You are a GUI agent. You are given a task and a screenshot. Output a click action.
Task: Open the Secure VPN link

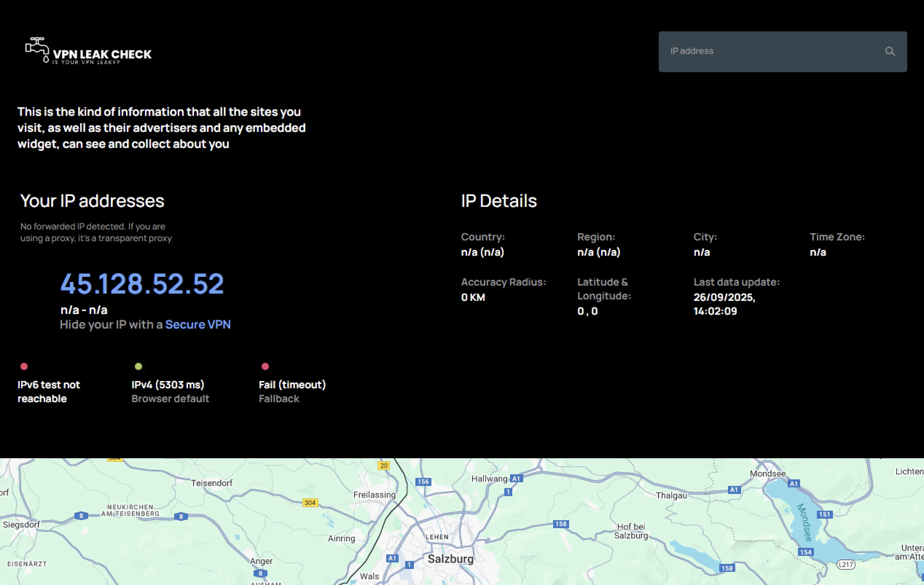click(x=197, y=325)
